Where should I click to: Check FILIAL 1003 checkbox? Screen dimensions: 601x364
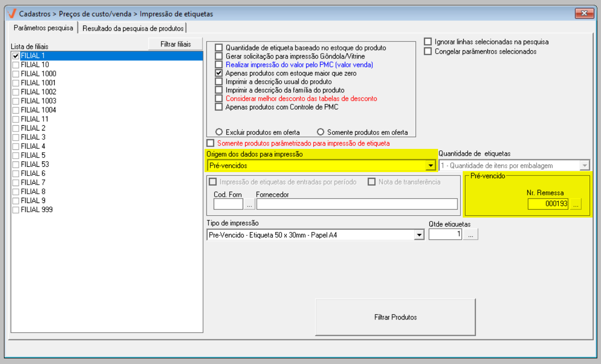coord(16,101)
